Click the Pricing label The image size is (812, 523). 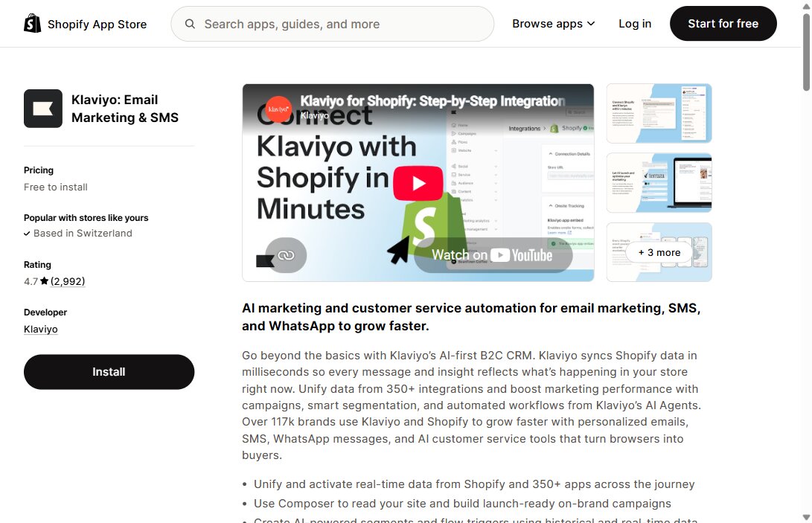pyautogui.click(x=38, y=170)
